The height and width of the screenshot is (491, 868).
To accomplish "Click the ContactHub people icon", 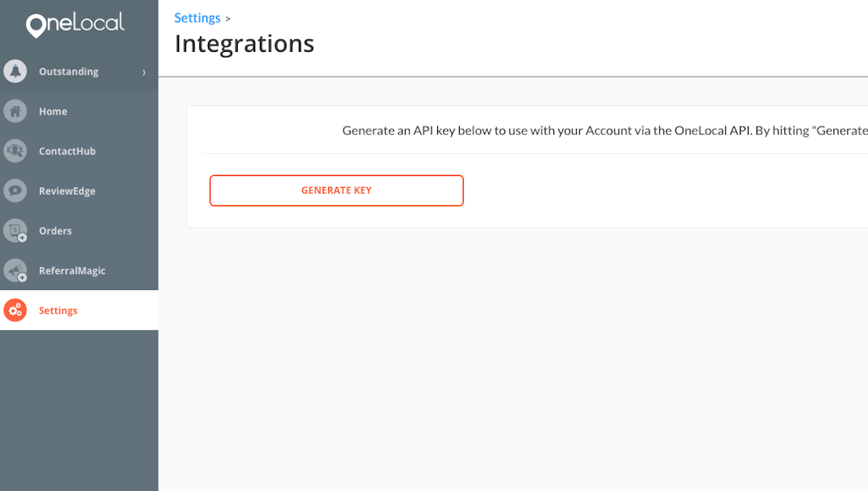I will point(15,151).
